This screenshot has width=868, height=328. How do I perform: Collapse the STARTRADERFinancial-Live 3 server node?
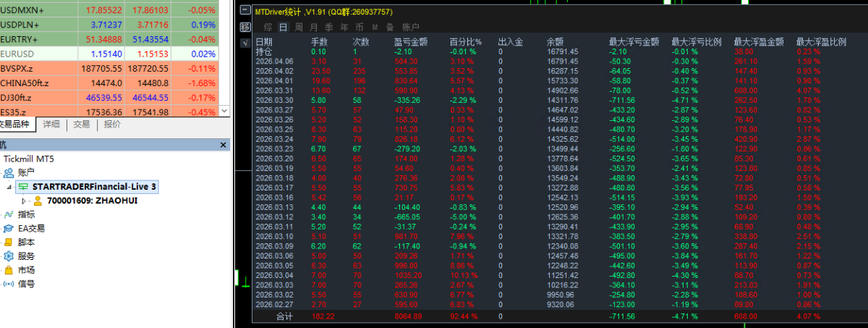coord(9,187)
